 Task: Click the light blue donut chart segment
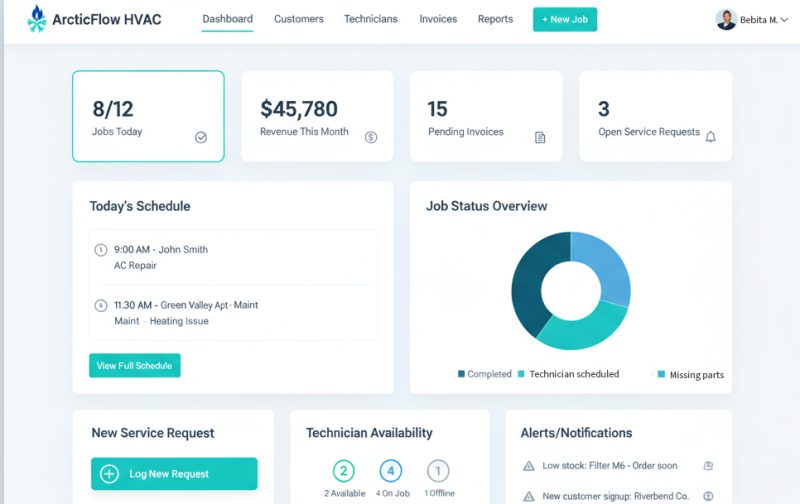point(607,265)
